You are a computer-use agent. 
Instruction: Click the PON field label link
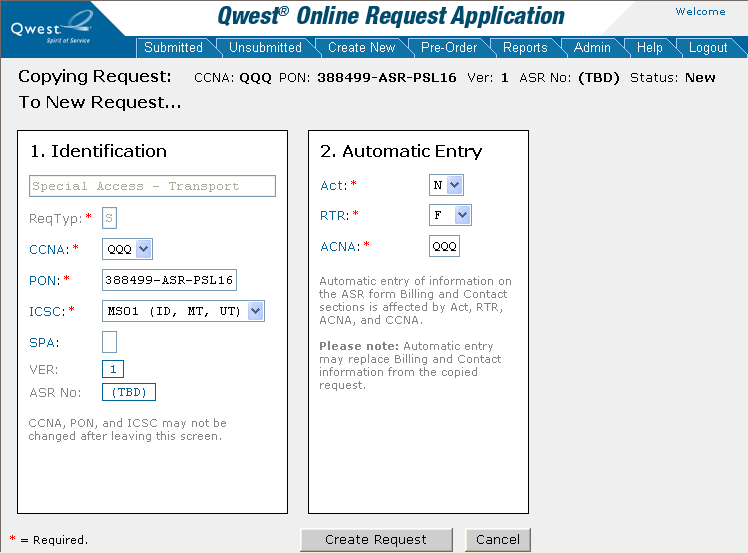[x=44, y=280]
